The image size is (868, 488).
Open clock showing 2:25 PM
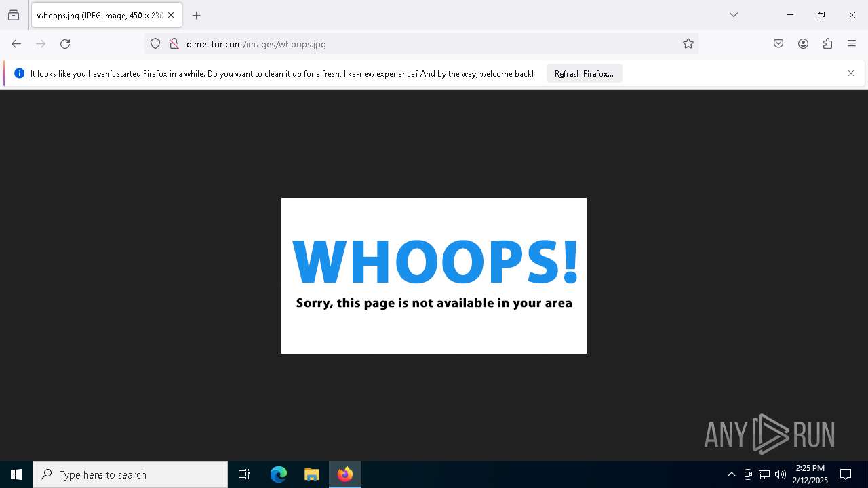[810, 474]
